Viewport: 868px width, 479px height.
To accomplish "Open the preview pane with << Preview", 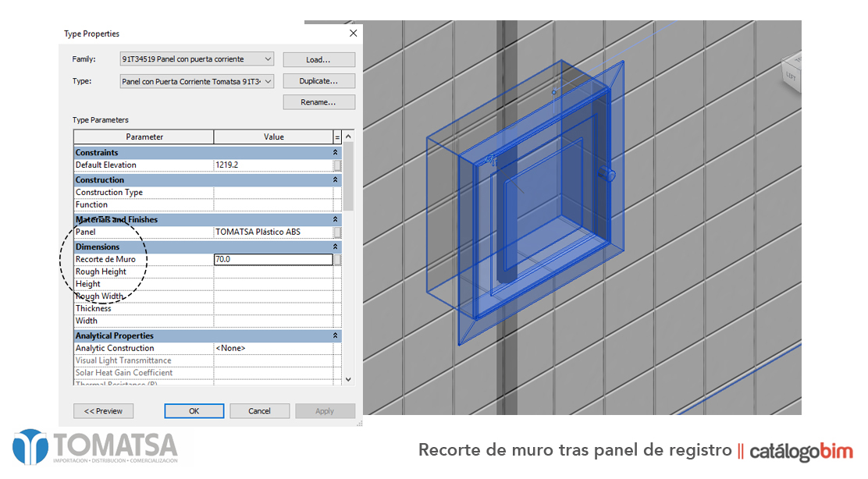I will (x=103, y=410).
